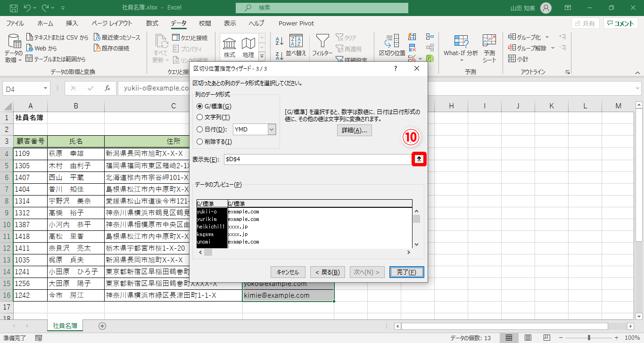Image resolution: width=644 pixels, height=343 pixels.
Task: Open the YMD date format dropdown
Action: coord(272,130)
